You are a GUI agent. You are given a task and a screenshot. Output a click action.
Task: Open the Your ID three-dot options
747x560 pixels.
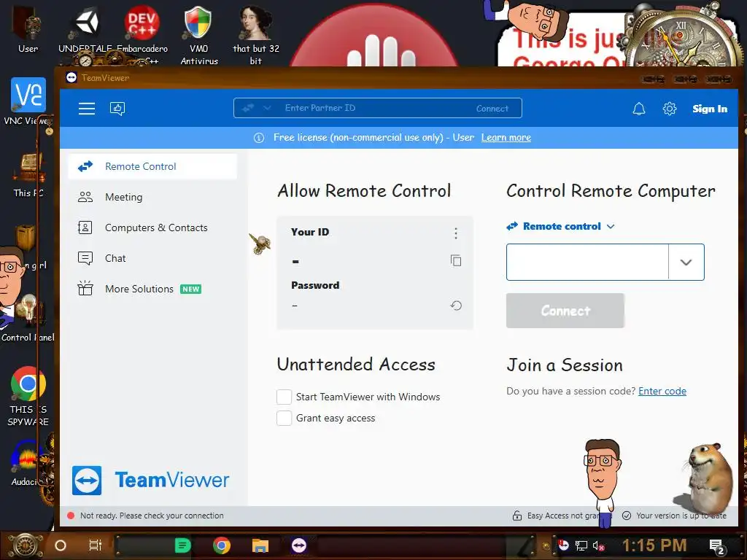(x=456, y=233)
